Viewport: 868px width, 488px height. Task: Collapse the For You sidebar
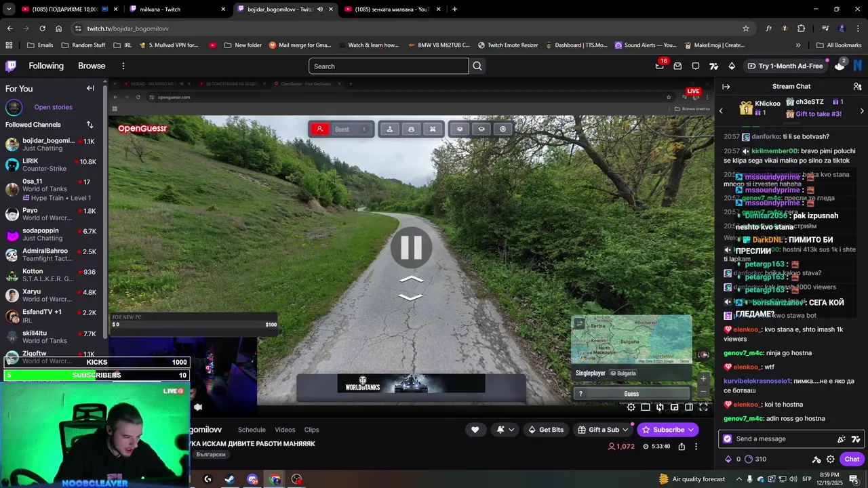tap(90, 88)
